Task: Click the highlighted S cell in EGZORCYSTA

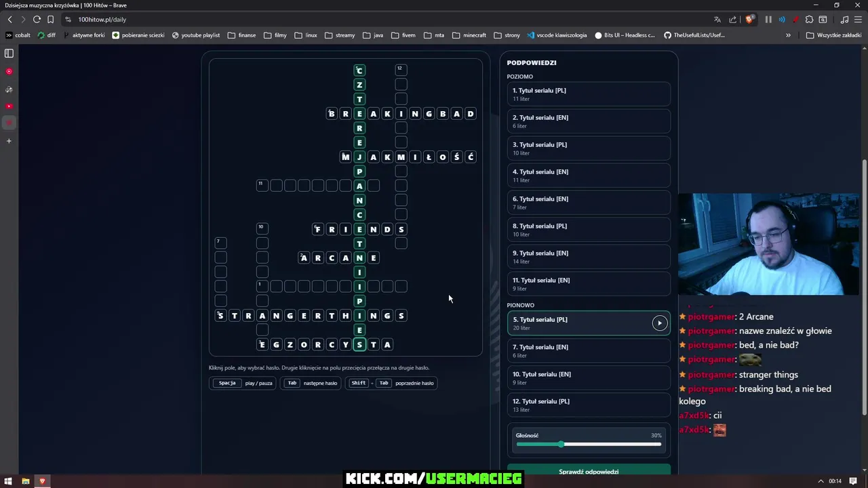Action: tap(359, 344)
